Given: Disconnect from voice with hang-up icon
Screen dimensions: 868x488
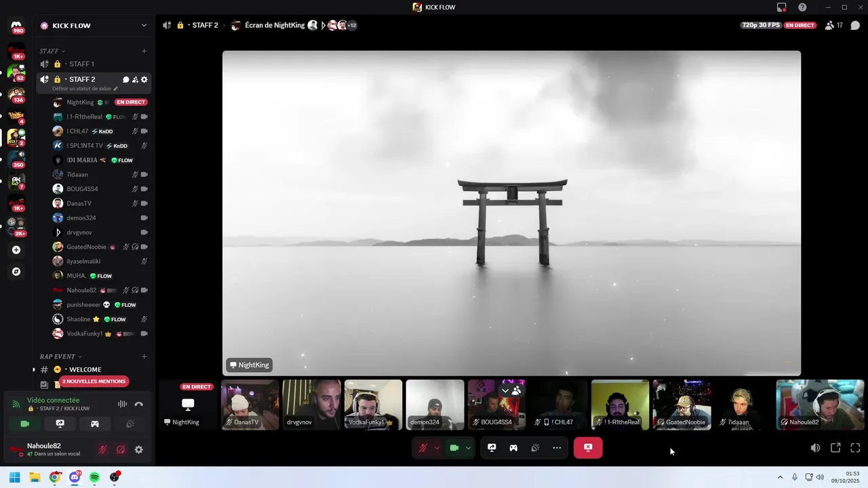Looking at the screenshot, I should [139, 404].
